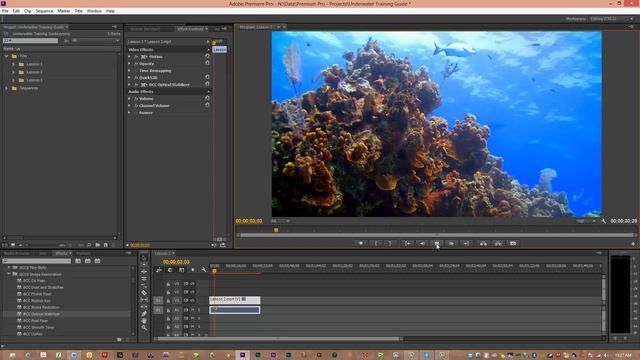Toggle the fx switch for Motion

pyautogui.click(x=136, y=57)
